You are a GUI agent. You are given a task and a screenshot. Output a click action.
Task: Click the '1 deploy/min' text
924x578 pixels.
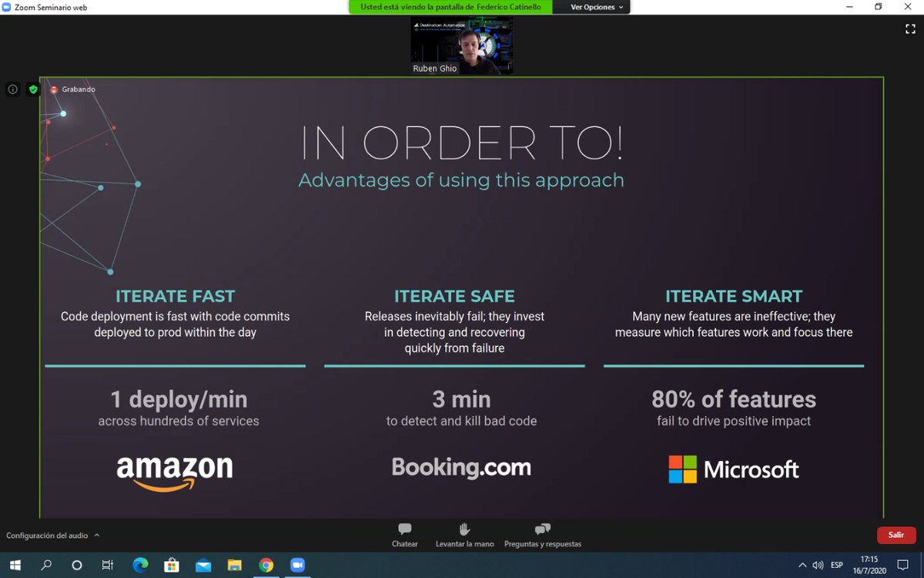179,399
